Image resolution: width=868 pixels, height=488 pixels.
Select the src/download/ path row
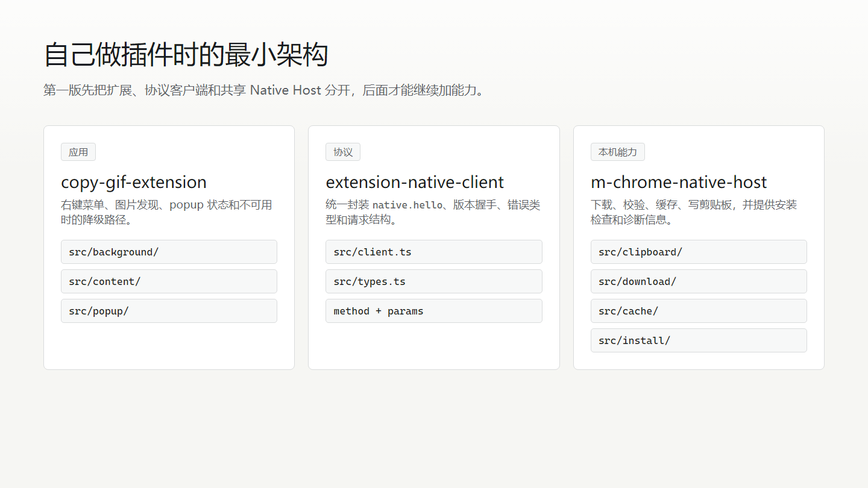coord(699,281)
